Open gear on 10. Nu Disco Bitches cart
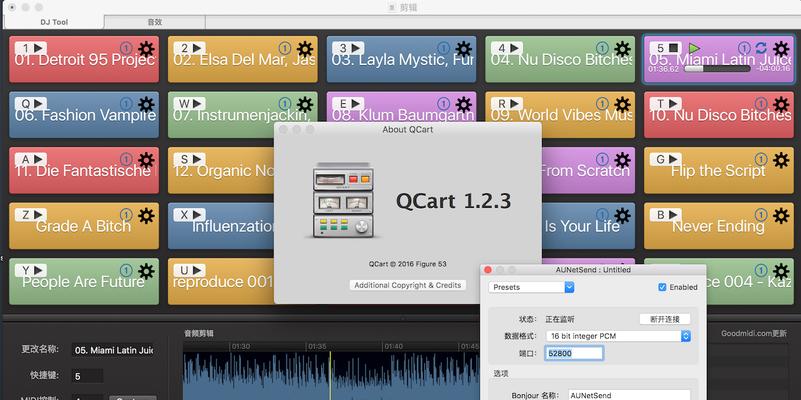The width and height of the screenshot is (801, 400). click(781, 105)
